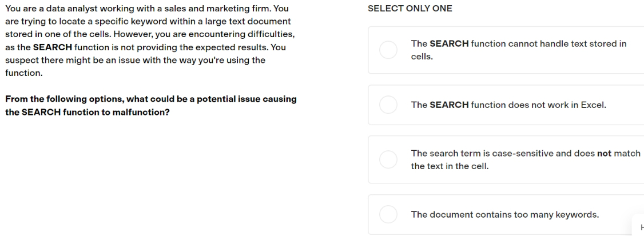Mark radio for 'document contains too many keywords'

tap(388, 214)
